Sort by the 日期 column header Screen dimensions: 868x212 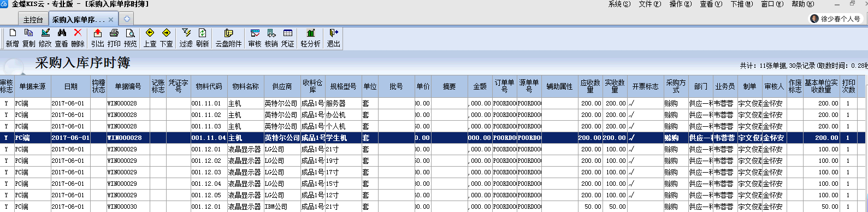(x=70, y=86)
